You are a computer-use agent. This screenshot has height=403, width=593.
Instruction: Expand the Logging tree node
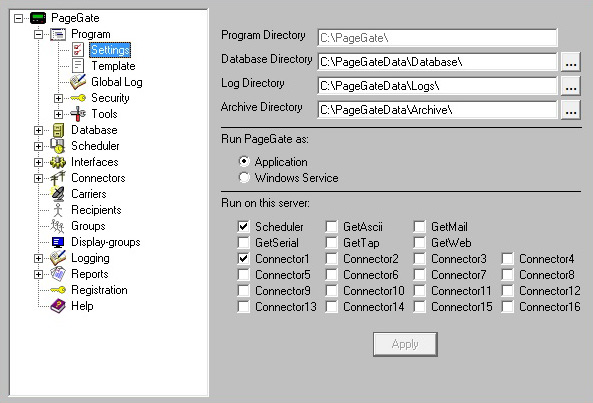point(38,258)
